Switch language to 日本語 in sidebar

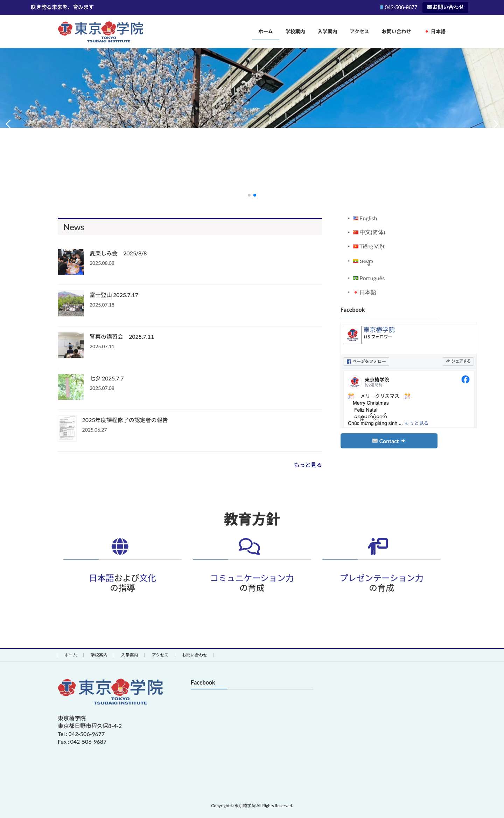[368, 293]
